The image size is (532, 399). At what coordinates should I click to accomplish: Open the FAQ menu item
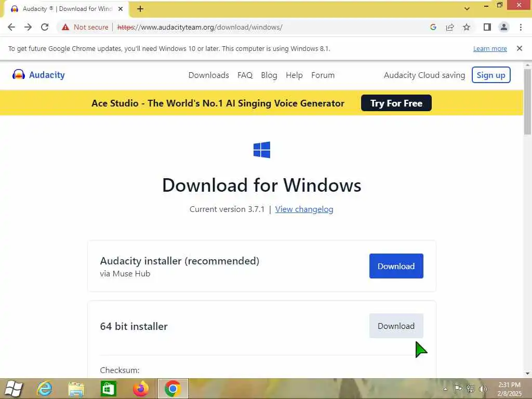(245, 75)
